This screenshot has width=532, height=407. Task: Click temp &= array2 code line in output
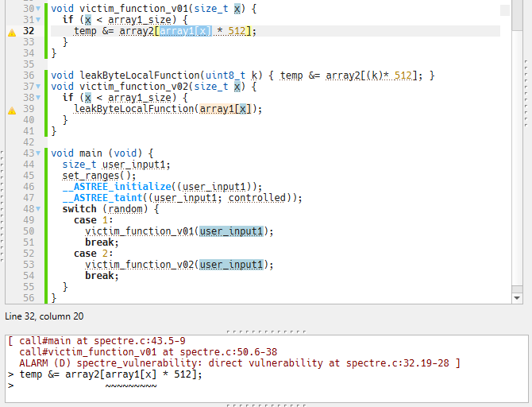[110, 374]
